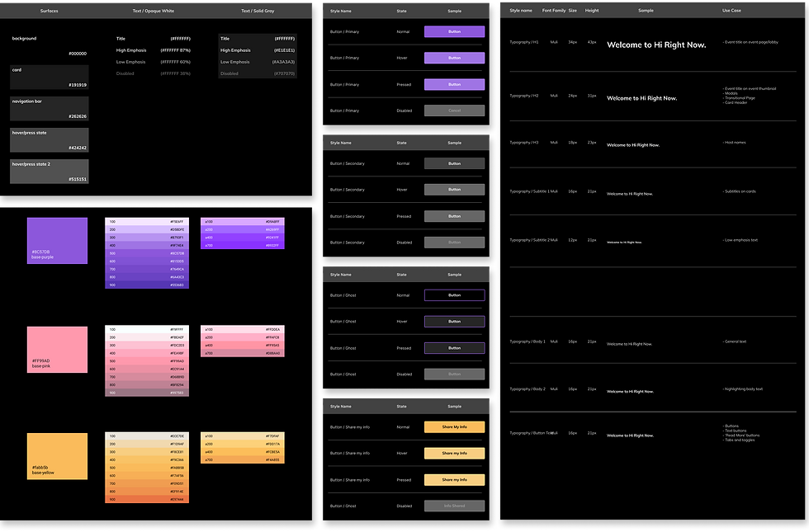This screenshot has height=532, width=809.
Task: Click the Pressed state Share my info button
Action: (x=454, y=480)
